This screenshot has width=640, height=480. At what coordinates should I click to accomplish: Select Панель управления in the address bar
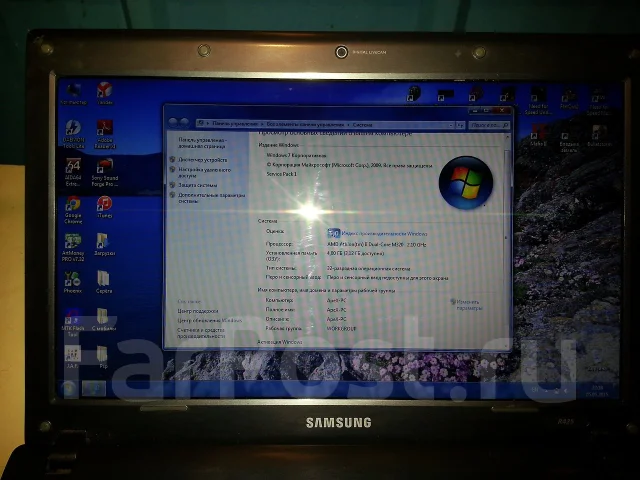click(235, 124)
